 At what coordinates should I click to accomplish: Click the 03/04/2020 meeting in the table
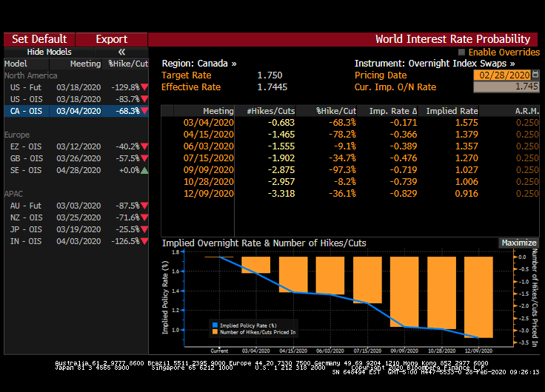point(209,123)
